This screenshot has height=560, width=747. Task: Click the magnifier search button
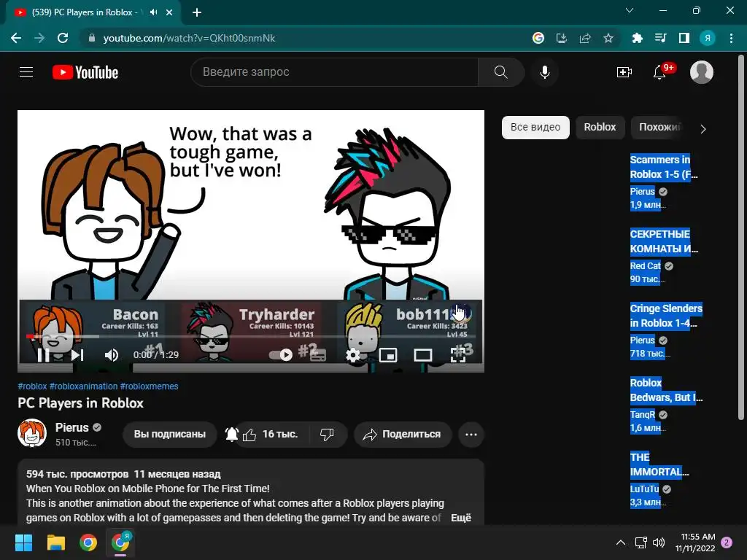pos(500,72)
